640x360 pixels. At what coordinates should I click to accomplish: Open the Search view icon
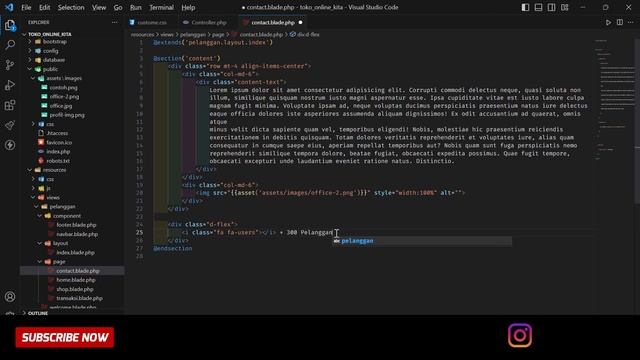pyautogui.click(x=10, y=44)
